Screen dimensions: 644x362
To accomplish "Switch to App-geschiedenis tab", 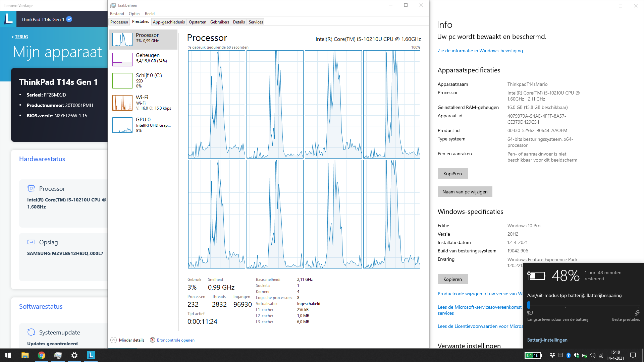I will click(x=169, y=22).
